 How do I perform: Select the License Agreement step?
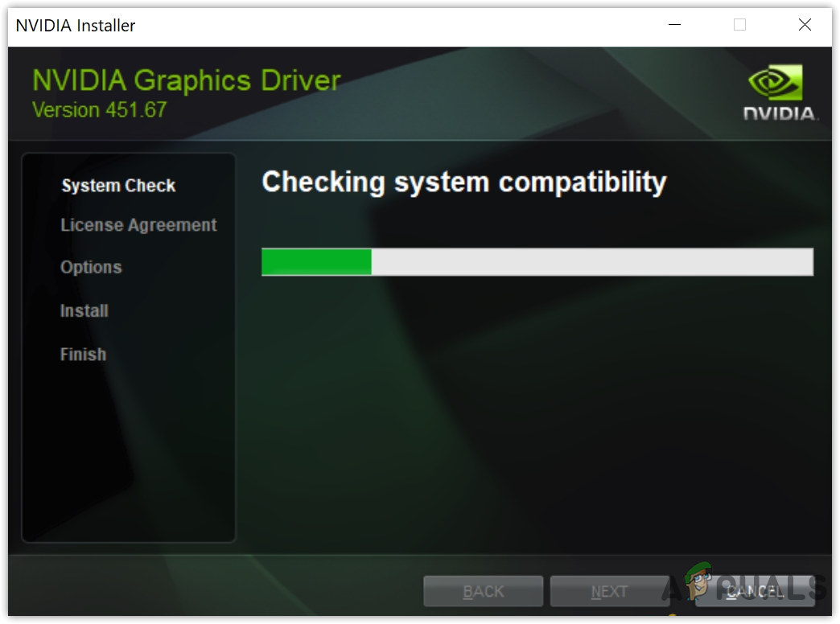pyautogui.click(x=138, y=225)
